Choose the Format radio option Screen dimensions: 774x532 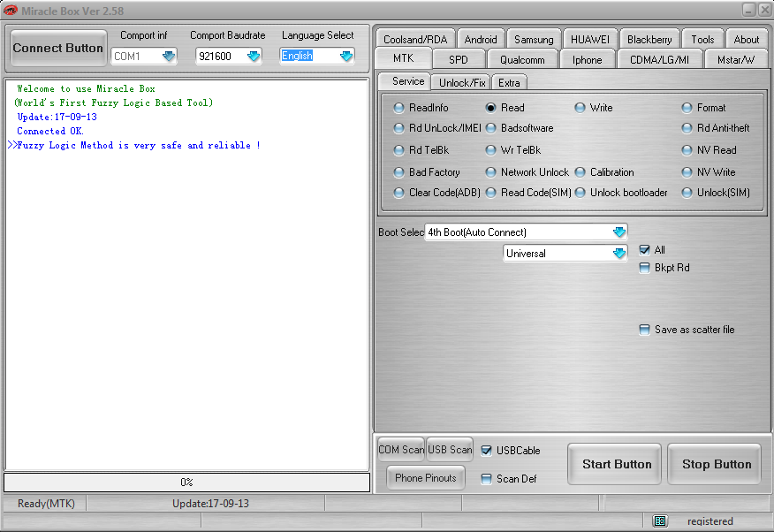[x=687, y=108]
